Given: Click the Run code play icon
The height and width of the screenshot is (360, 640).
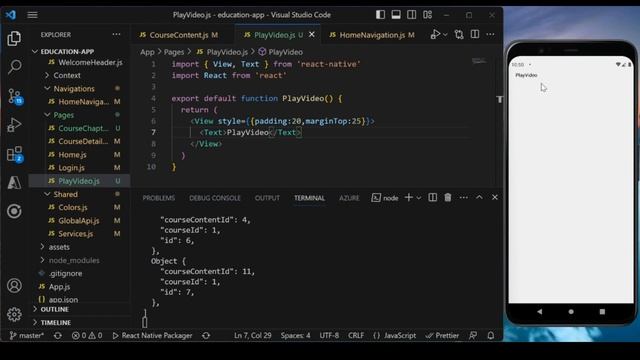Looking at the screenshot, I should [435, 34].
